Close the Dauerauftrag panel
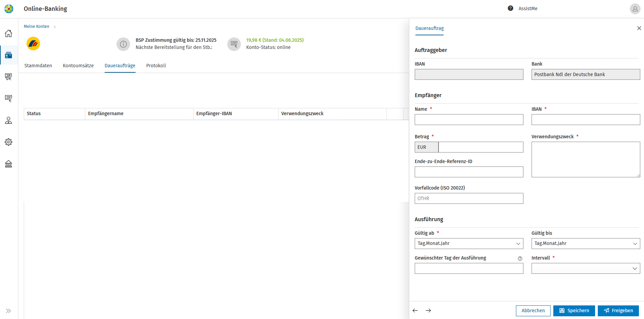644x319 pixels. (639, 28)
